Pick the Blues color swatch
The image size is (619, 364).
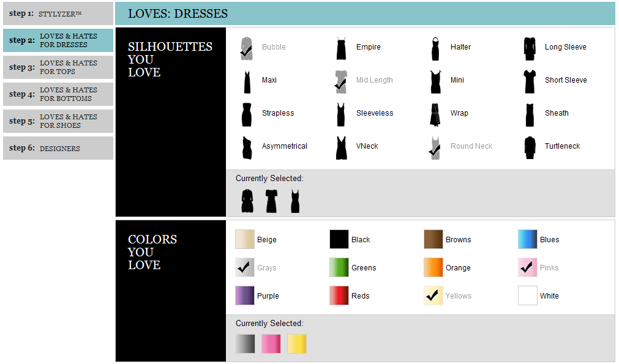pyautogui.click(x=528, y=240)
